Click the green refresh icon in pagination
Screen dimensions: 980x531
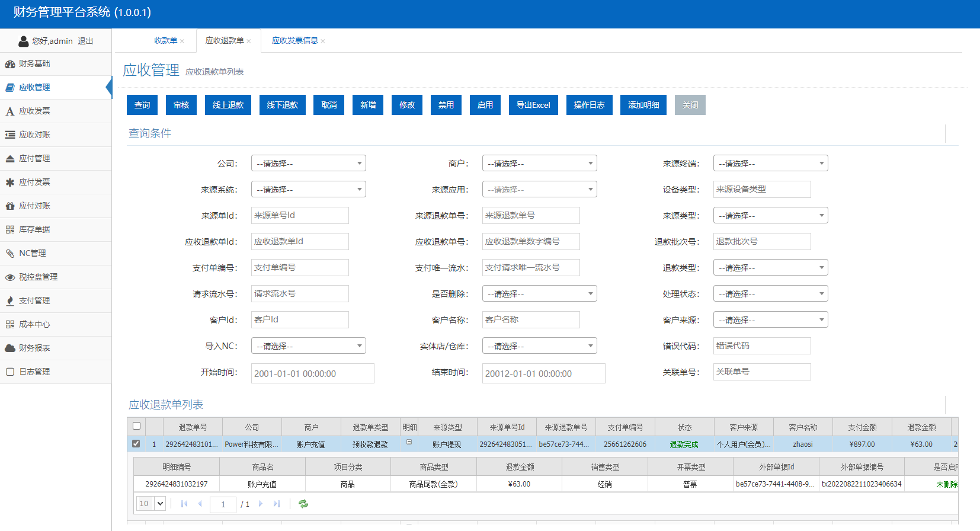pyautogui.click(x=303, y=504)
